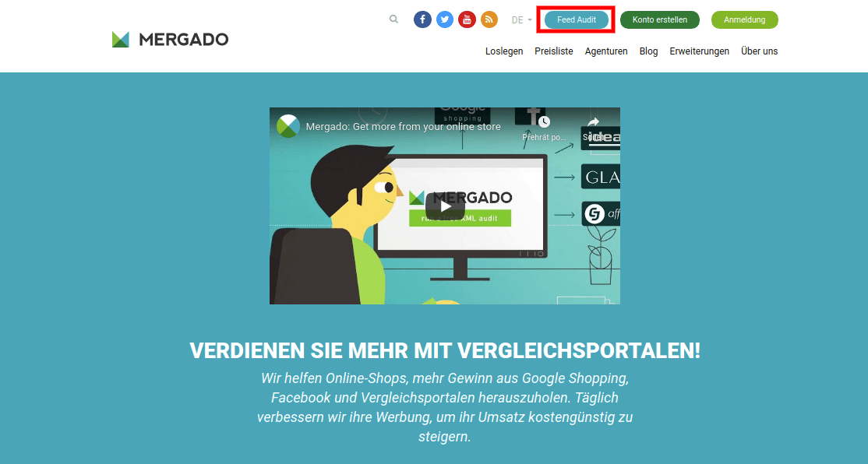Select the Erweiterungen menu item

699,51
